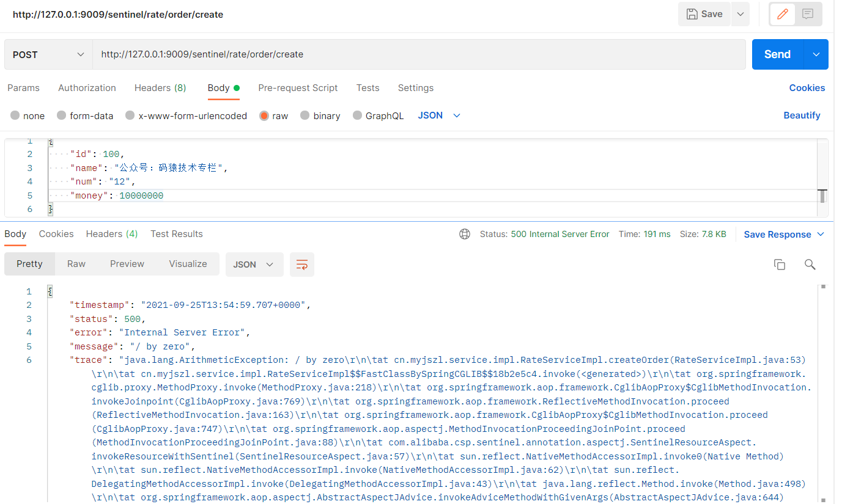The width and height of the screenshot is (842, 504).
Task: Open the response Body tab
Action: pyautogui.click(x=15, y=234)
